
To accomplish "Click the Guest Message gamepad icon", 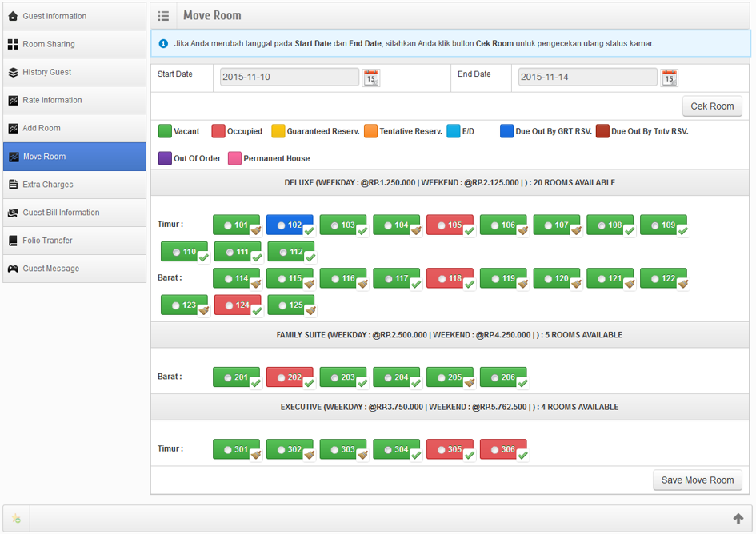I will click(x=13, y=269).
